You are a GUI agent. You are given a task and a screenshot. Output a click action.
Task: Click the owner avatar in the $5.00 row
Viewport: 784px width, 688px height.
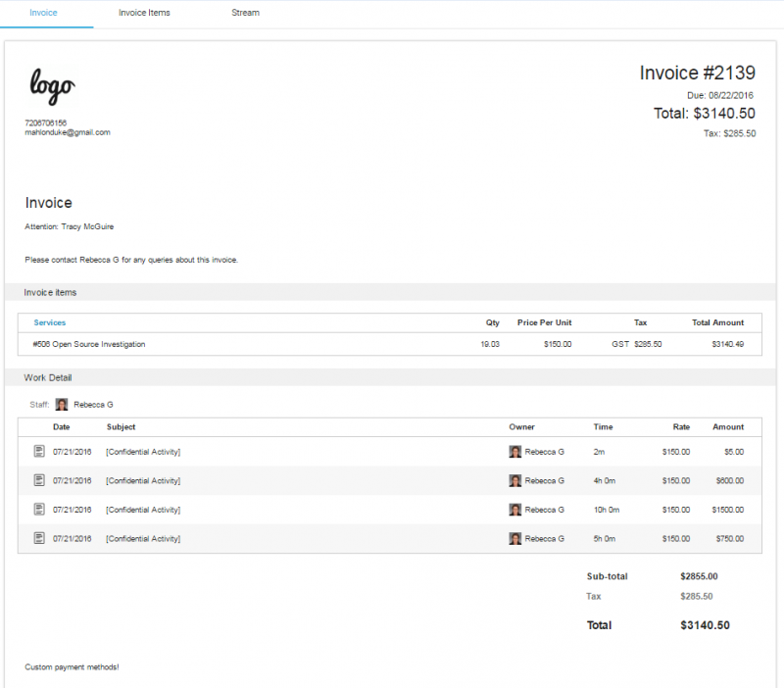[x=515, y=452]
